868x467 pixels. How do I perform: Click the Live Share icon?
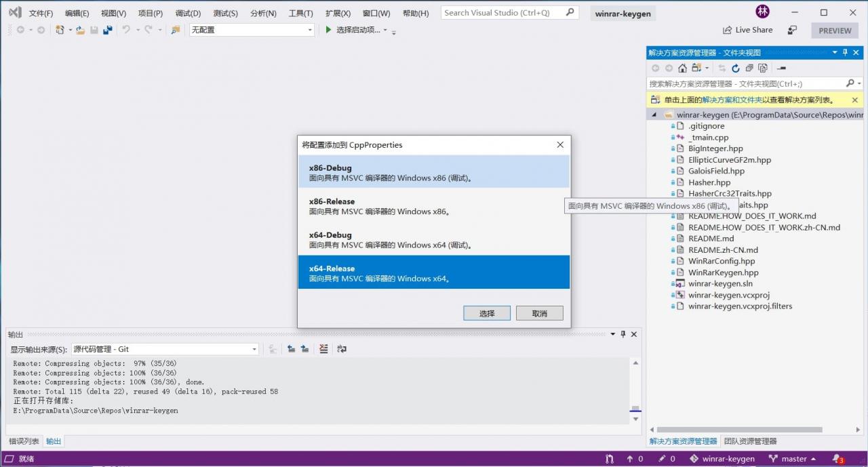pyautogui.click(x=728, y=30)
